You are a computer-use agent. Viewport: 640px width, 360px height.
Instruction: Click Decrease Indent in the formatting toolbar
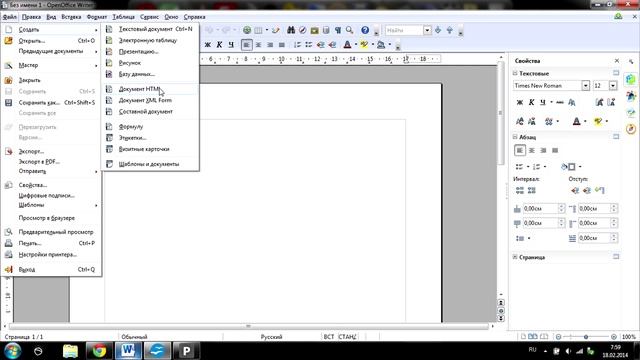point(320,45)
